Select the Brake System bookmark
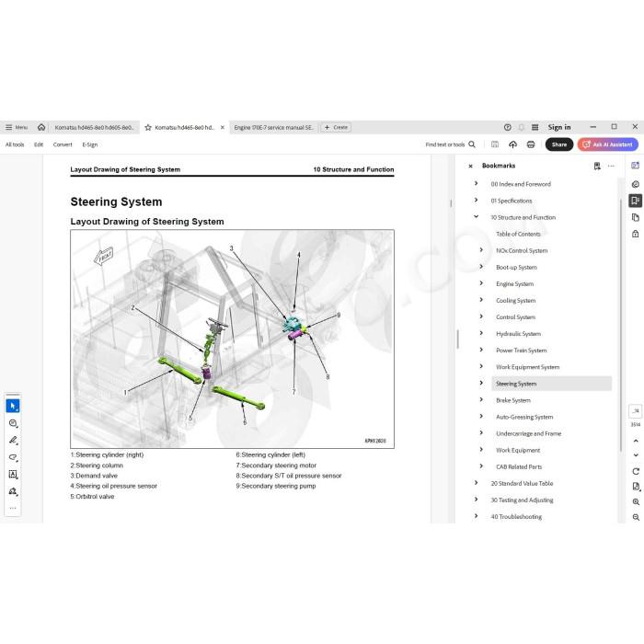The width and height of the screenshot is (644, 644). [x=513, y=400]
